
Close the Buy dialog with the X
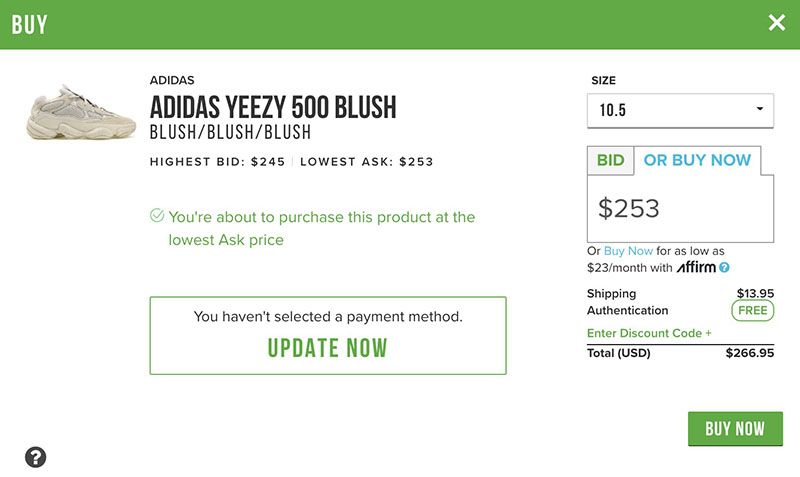pos(777,23)
